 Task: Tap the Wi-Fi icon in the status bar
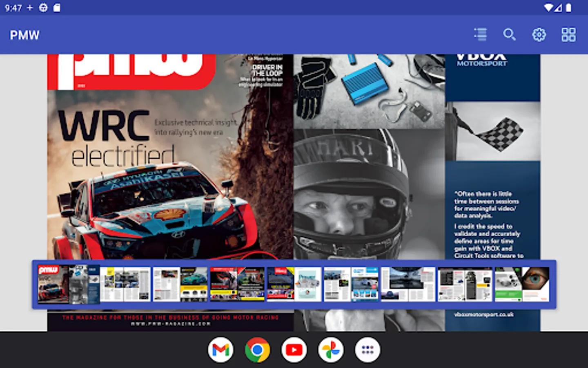coord(549,8)
